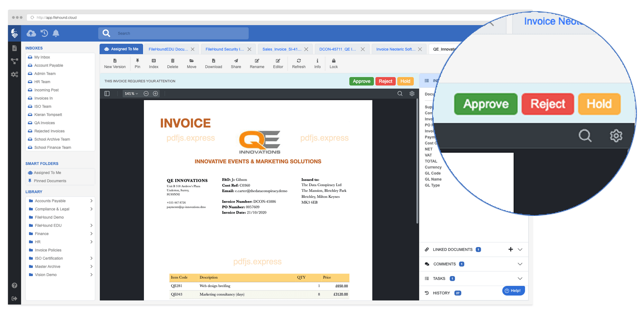
Task: Refresh the document view
Action: pos(298,63)
